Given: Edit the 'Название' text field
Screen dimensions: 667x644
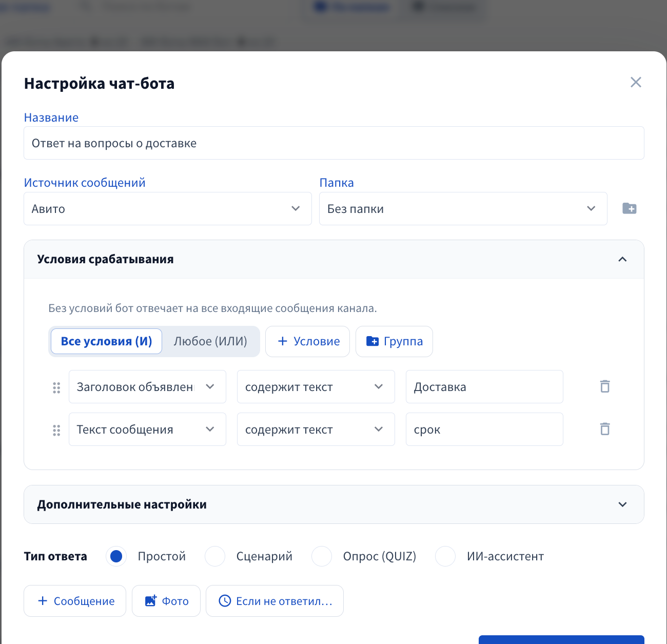Looking at the screenshot, I should [334, 143].
